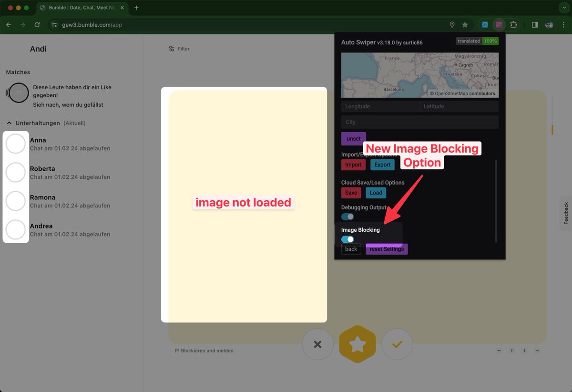Toggle the browser side panel icon
The width and height of the screenshot is (572, 392).
click(535, 24)
